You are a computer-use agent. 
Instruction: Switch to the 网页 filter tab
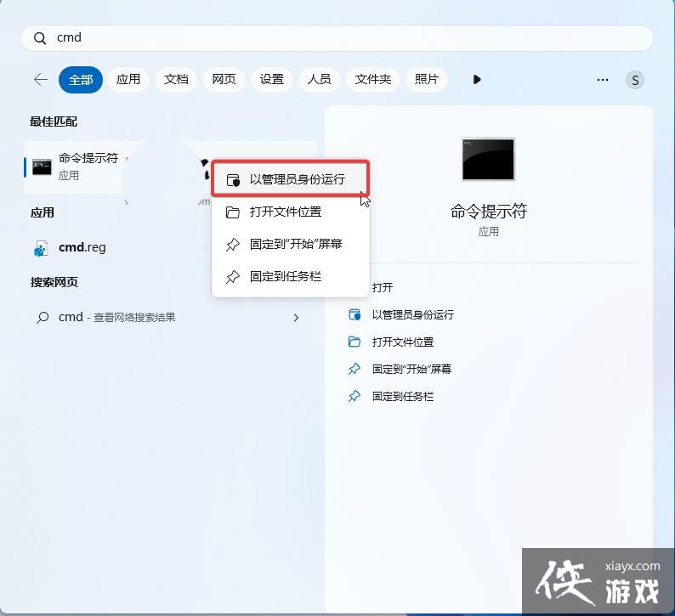[x=224, y=80]
